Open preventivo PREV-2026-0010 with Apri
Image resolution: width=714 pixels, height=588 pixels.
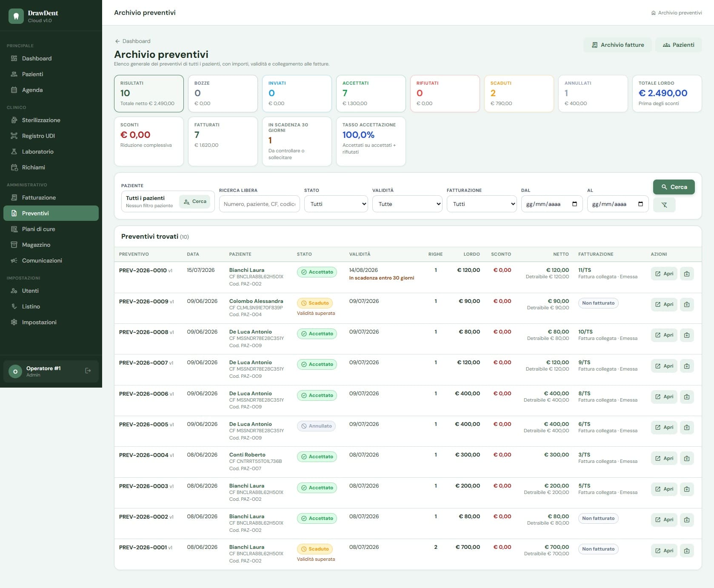click(664, 274)
